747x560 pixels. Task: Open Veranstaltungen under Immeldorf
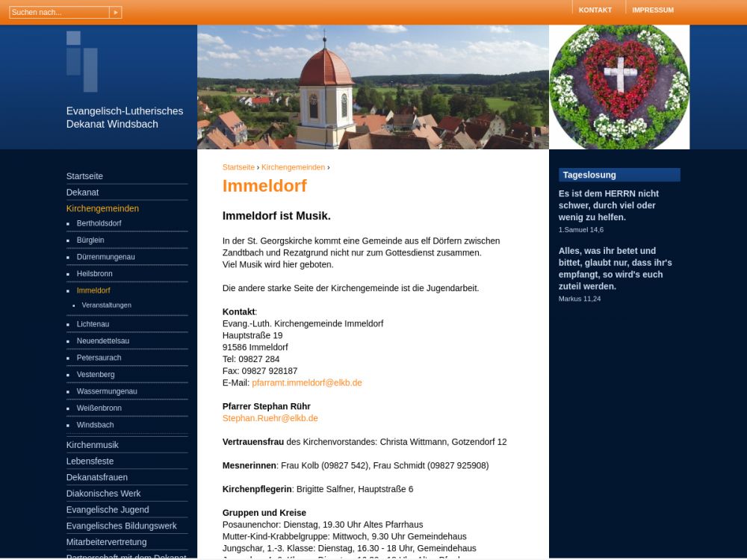tap(106, 305)
